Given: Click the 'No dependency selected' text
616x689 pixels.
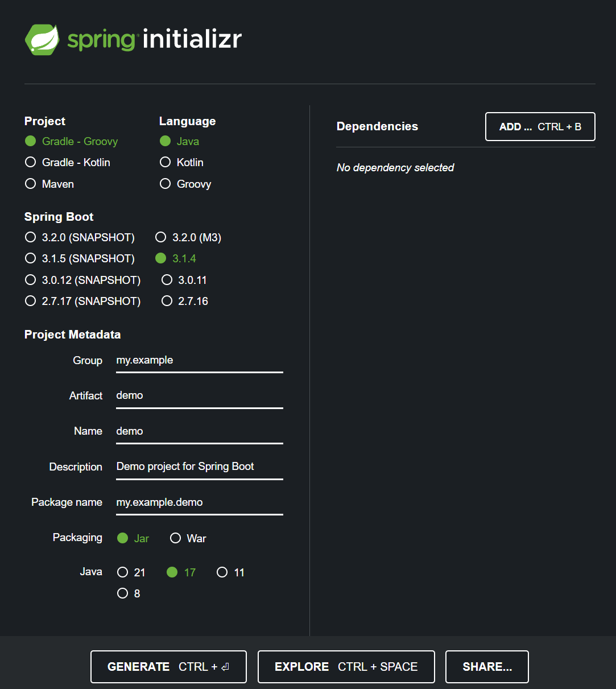Looking at the screenshot, I should pos(395,168).
